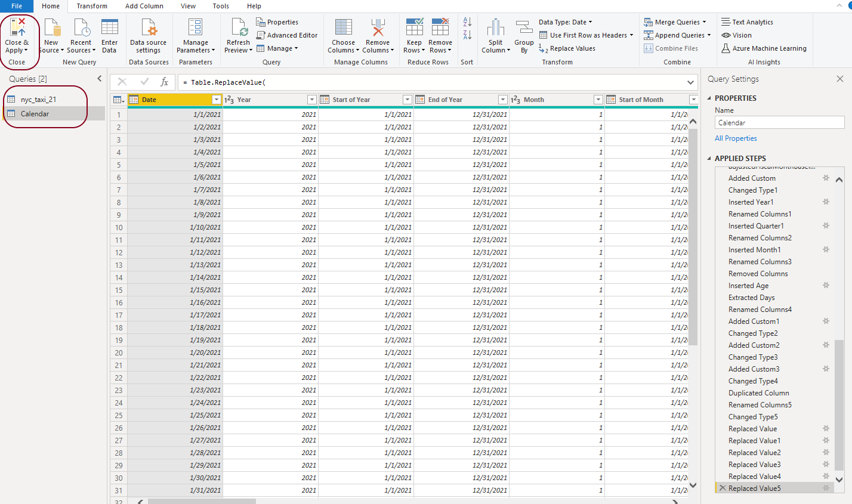Click the horizontal scrollbar below the table
The image size is (852, 504).
(x=202, y=501)
